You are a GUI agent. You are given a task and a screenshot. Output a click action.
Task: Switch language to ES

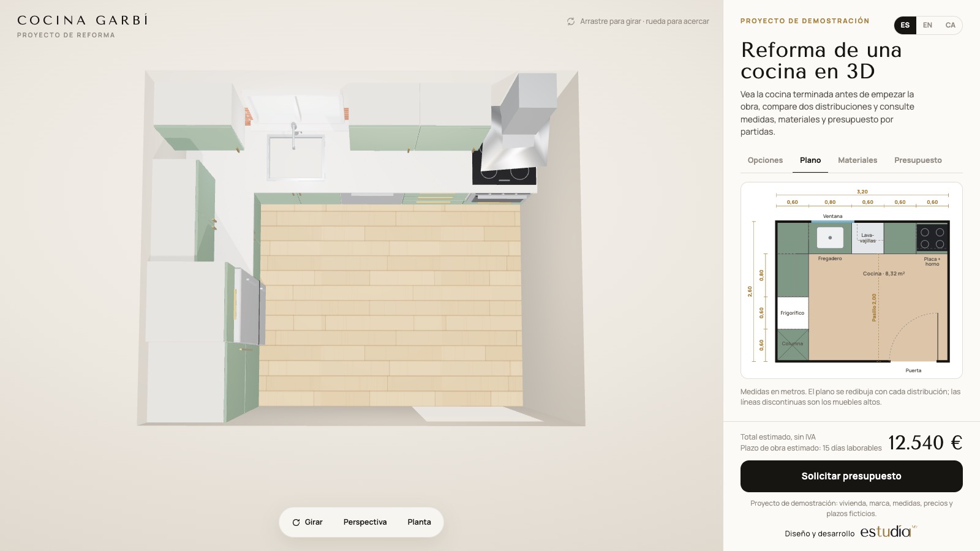click(x=905, y=25)
